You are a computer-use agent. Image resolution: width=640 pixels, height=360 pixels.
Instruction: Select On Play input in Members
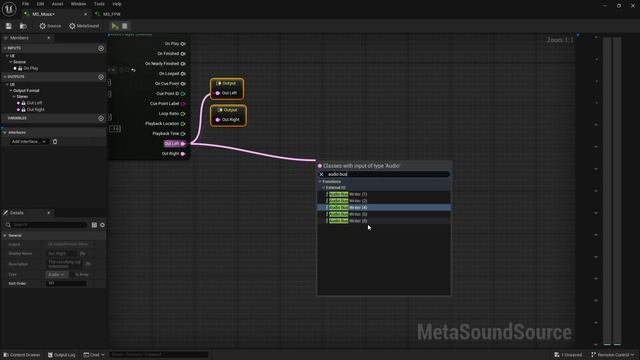(x=31, y=69)
